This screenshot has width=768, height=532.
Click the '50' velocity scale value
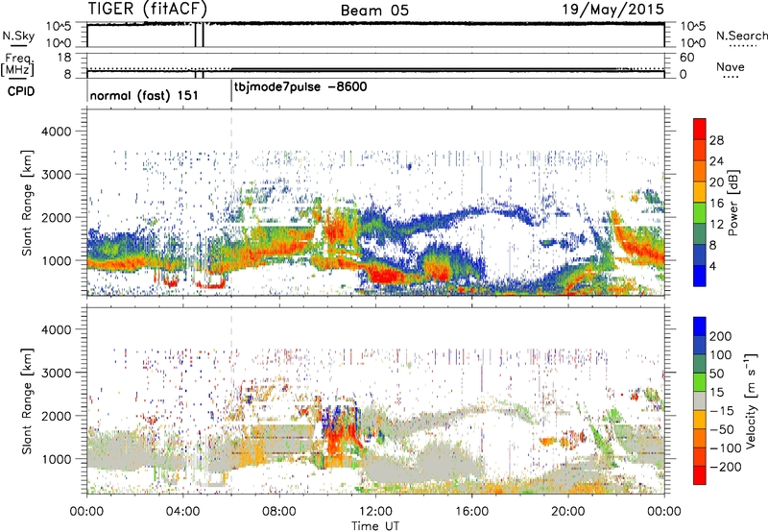pyautogui.click(x=716, y=374)
